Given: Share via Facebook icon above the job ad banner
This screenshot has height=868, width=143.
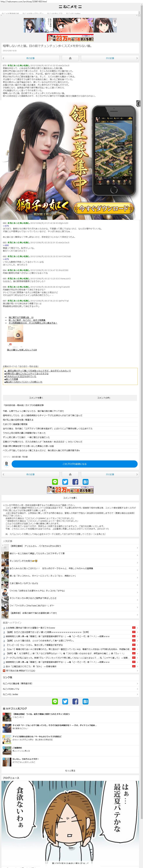Looking at the screenshot, I should pos(75,482).
